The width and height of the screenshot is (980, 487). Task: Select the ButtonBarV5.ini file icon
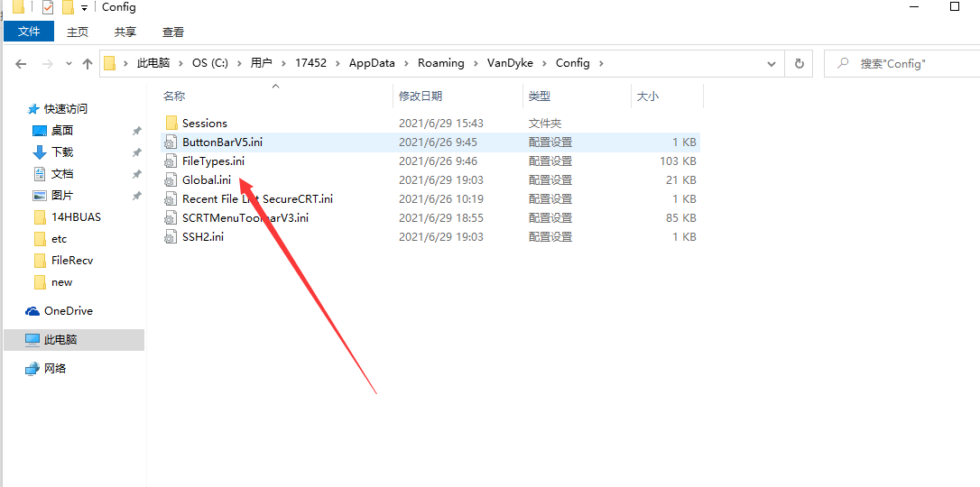pyautogui.click(x=171, y=142)
